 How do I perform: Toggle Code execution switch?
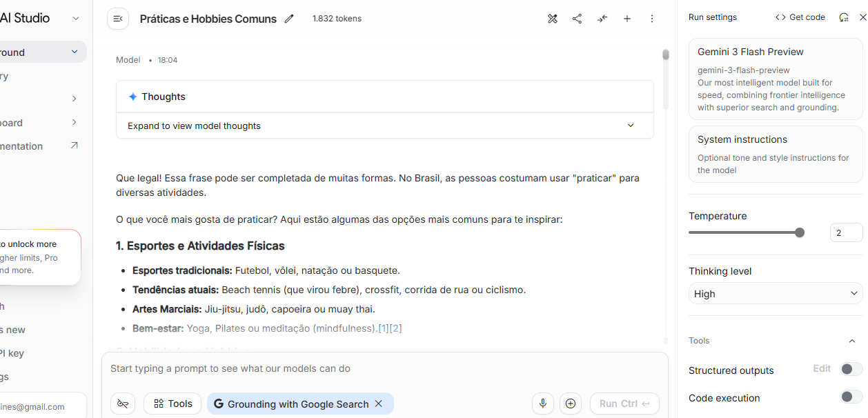(851, 397)
